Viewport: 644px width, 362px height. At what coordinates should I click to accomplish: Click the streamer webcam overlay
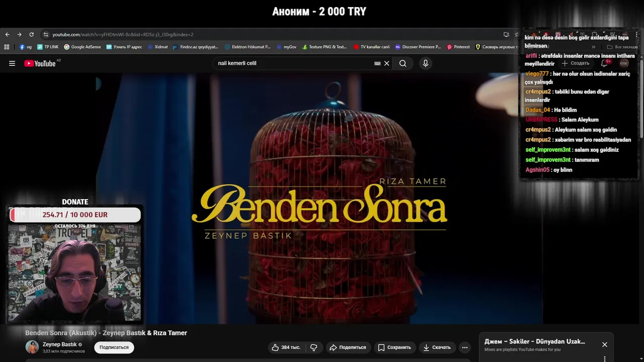pos(74,273)
